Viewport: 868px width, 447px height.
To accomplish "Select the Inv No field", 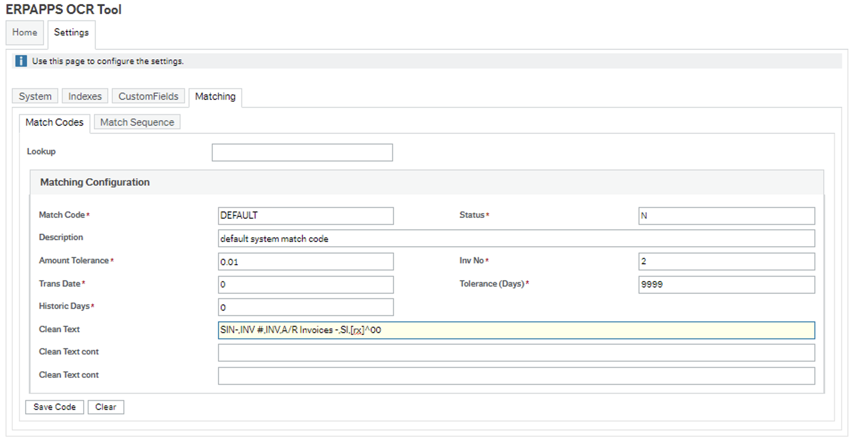I will coord(726,261).
